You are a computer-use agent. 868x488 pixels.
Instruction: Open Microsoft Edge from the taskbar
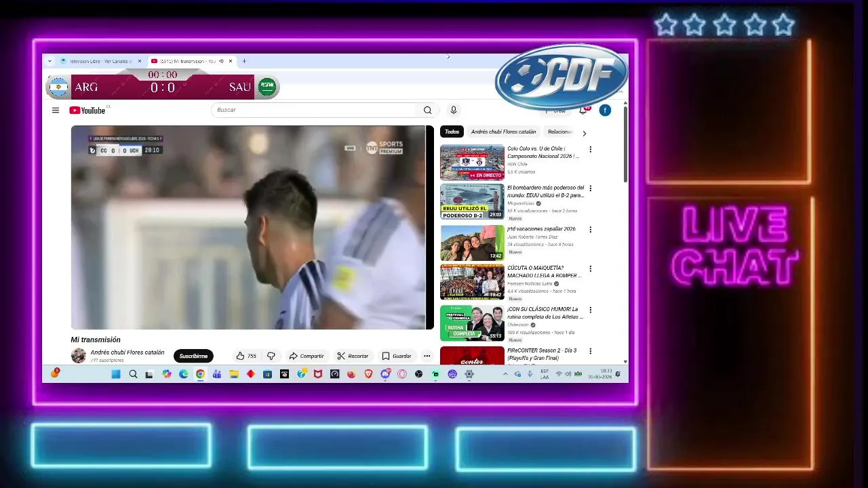click(x=184, y=374)
